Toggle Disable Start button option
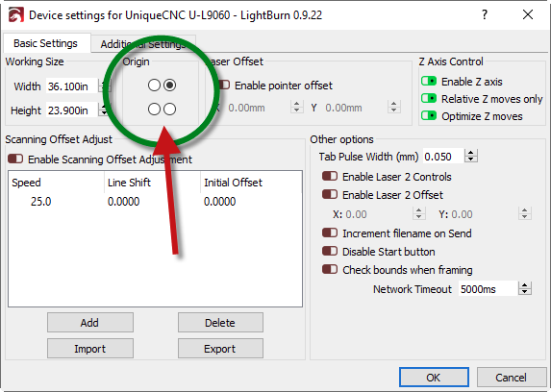 330,251
